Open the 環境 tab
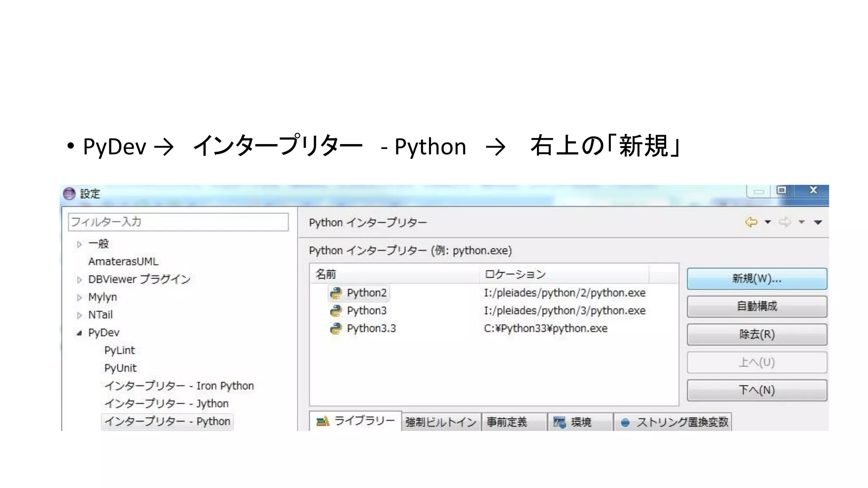 coord(580,422)
